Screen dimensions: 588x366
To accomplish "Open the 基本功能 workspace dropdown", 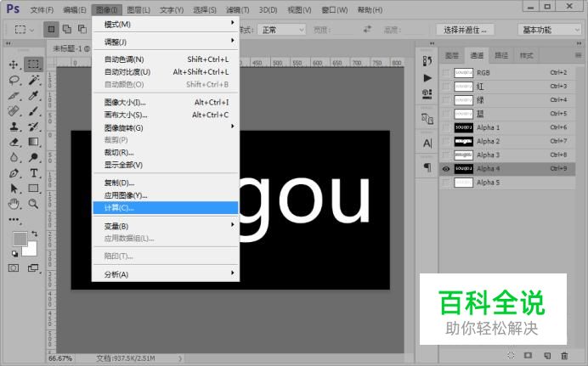I will [x=550, y=30].
